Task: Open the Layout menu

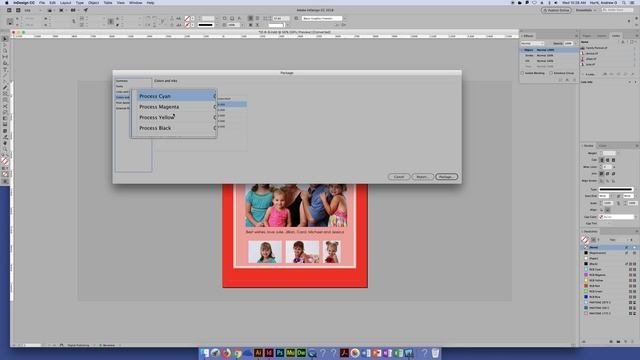Action: [x=65, y=2]
